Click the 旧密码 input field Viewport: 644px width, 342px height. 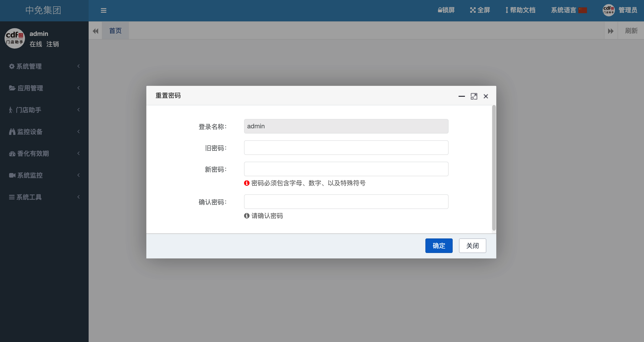point(346,148)
